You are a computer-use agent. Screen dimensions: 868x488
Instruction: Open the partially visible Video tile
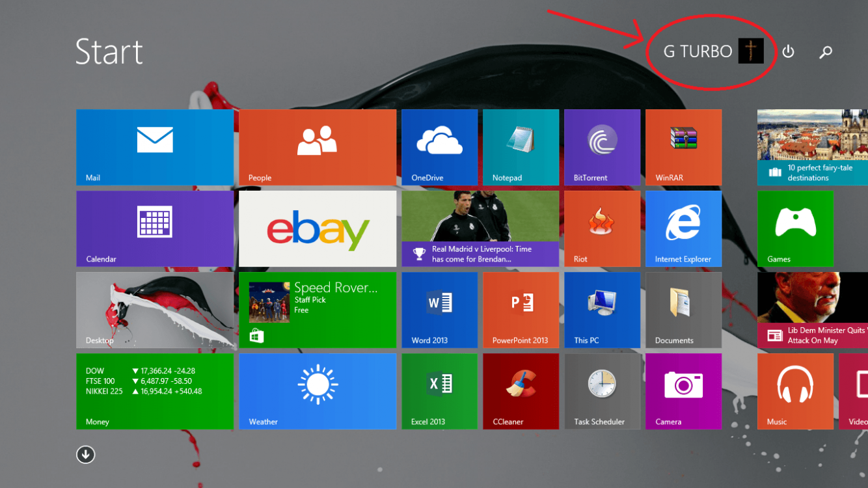(854, 392)
